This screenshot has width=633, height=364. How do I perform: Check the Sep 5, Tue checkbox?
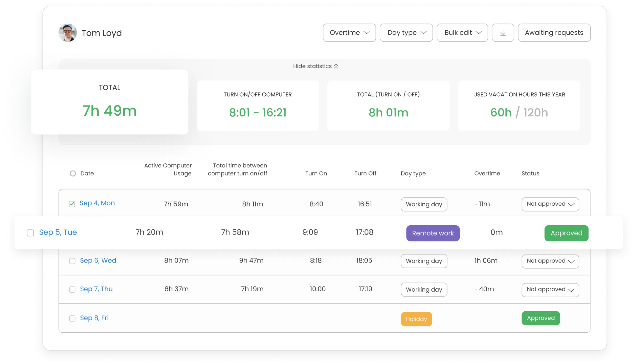pyautogui.click(x=30, y=233)
